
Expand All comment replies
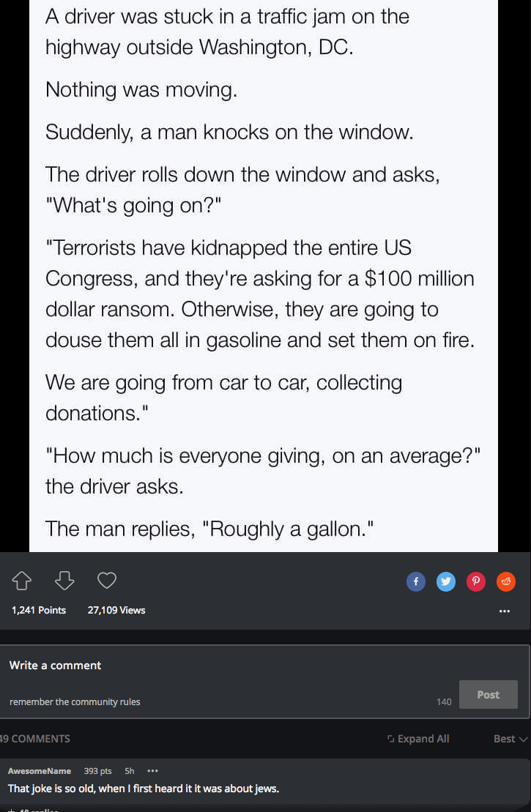click(x=418, y=739)
